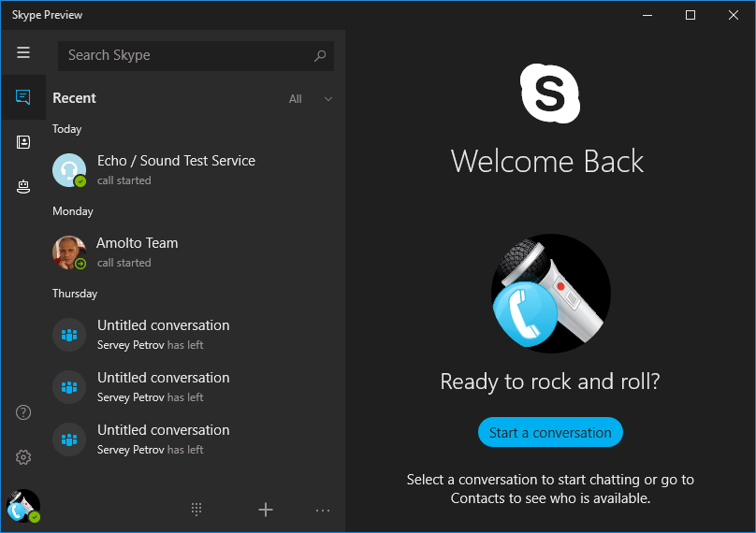
Task: Focus the Search Skype field
Action: coord(196,56)
